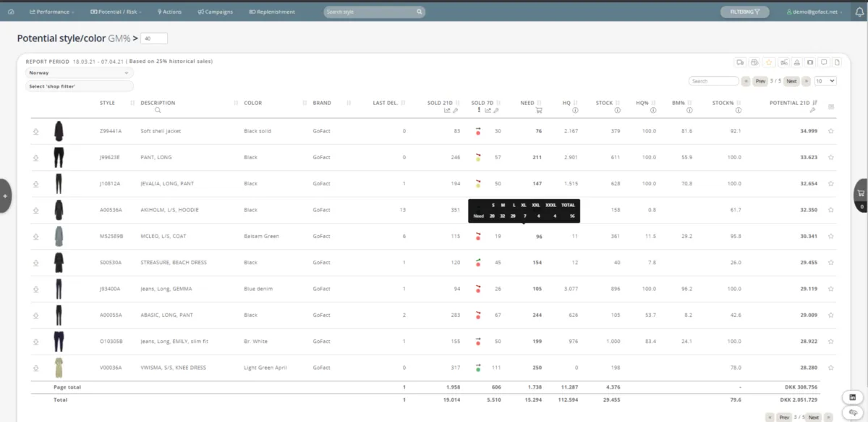The image size is (868, 422).
Task: Click the top Next page button
Action: 791,81
